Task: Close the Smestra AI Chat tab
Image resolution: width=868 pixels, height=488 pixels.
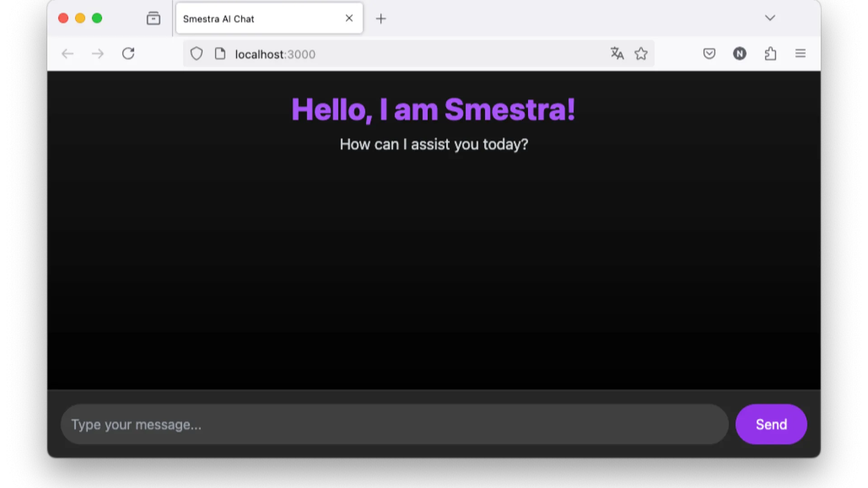Action: [x=349, y=18]
